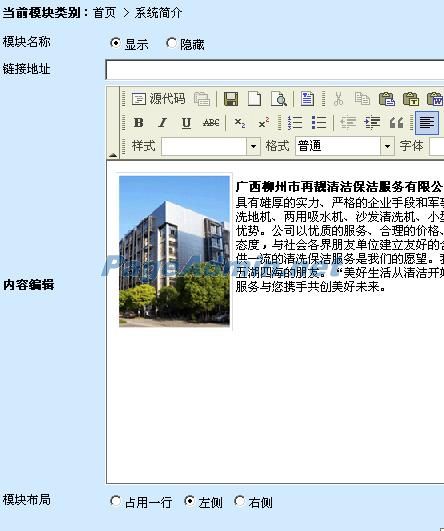
Task: Select the 左侧 layout radio
Action: point(189,501)
